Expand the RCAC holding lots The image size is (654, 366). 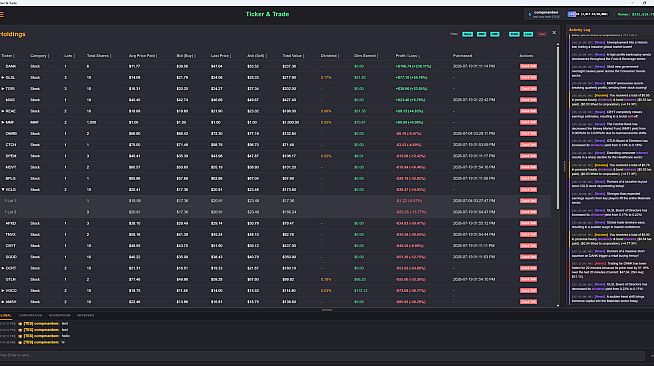(3, 111)
